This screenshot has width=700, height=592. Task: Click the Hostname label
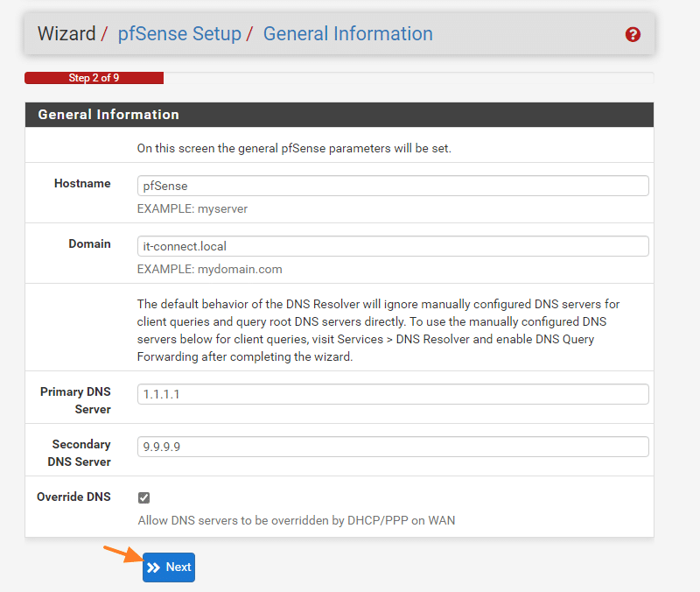(x=82, y=184)
